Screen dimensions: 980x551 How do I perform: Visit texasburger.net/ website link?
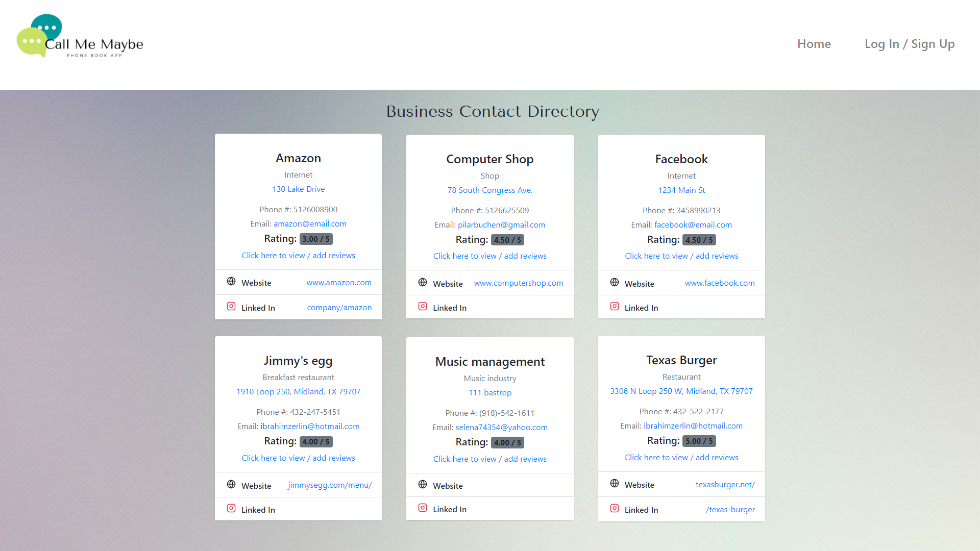(725, 485)
